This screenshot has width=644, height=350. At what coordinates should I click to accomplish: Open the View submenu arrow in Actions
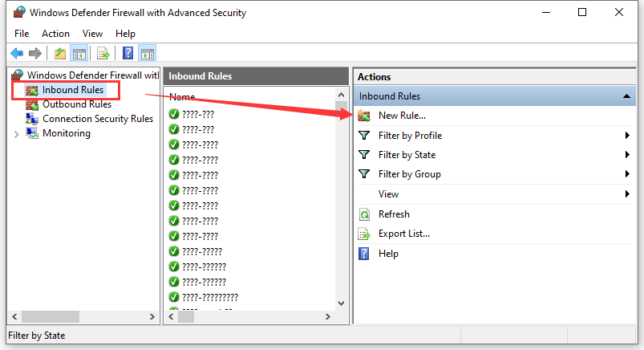coord(627,193)
